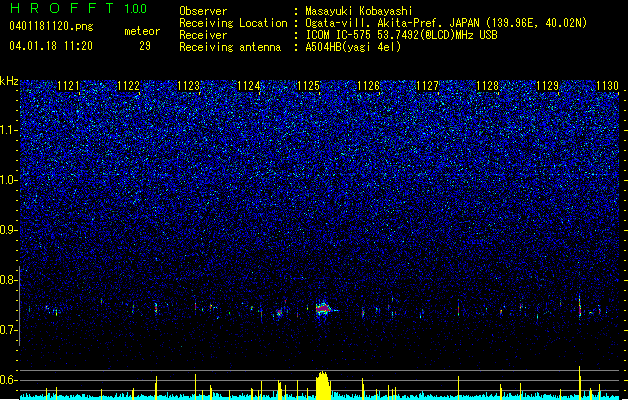Click the 1122 time marker
The width and height of the screenshot is (629, 400).
coord(128,86)
